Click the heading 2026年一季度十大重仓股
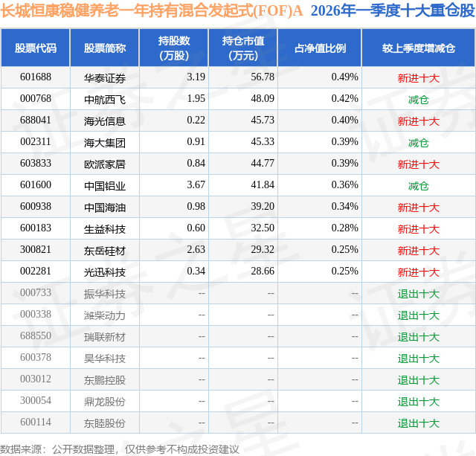 (x=393, y=11)
